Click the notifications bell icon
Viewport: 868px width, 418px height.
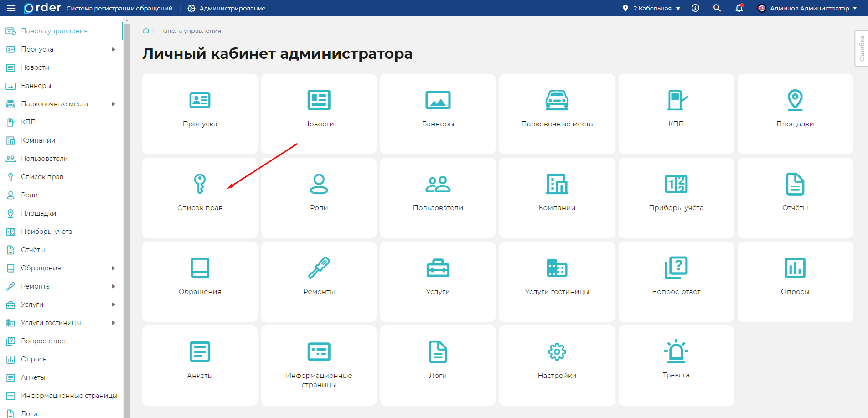(739, 8)
